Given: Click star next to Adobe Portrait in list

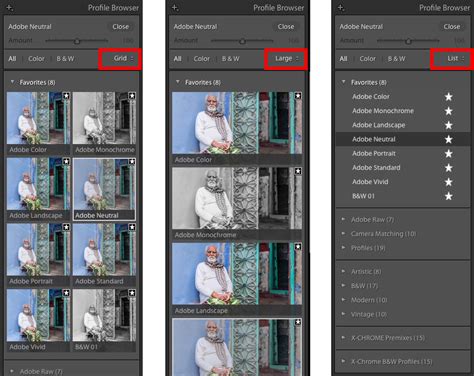Looking at the screenshot, I should coord(449,154).
